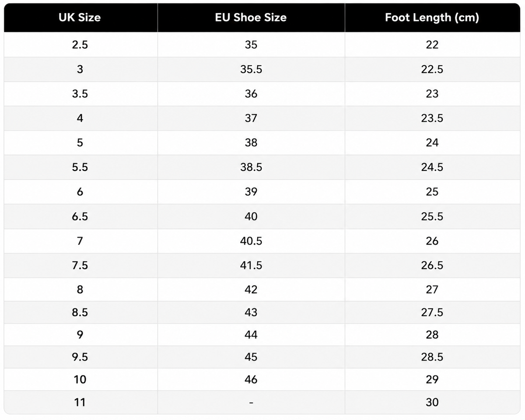Select the UK size 11 cell
The image size is (525, 420).
(x=80, y=402)
